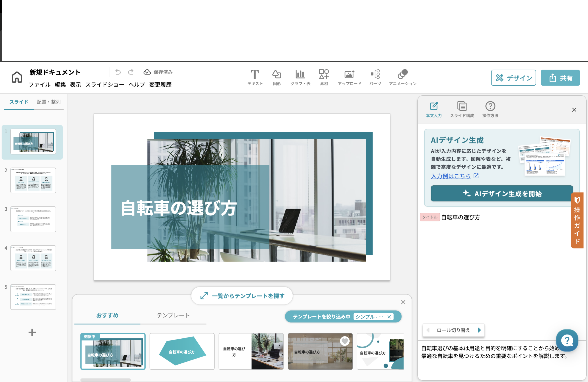Remove the シンプル template filter tag
Viewport: 588px width, 382px height.
pos(389,317)
